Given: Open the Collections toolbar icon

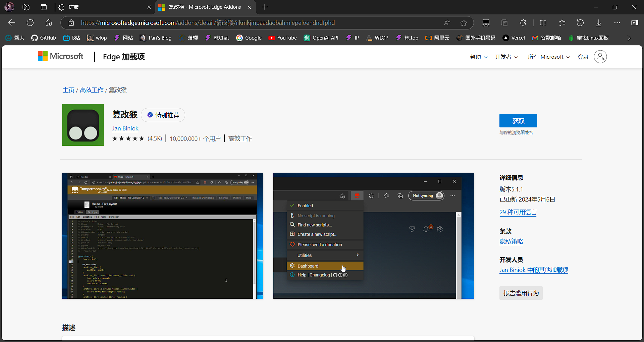Looking at the screenshot, I should [x=504, y=23].
